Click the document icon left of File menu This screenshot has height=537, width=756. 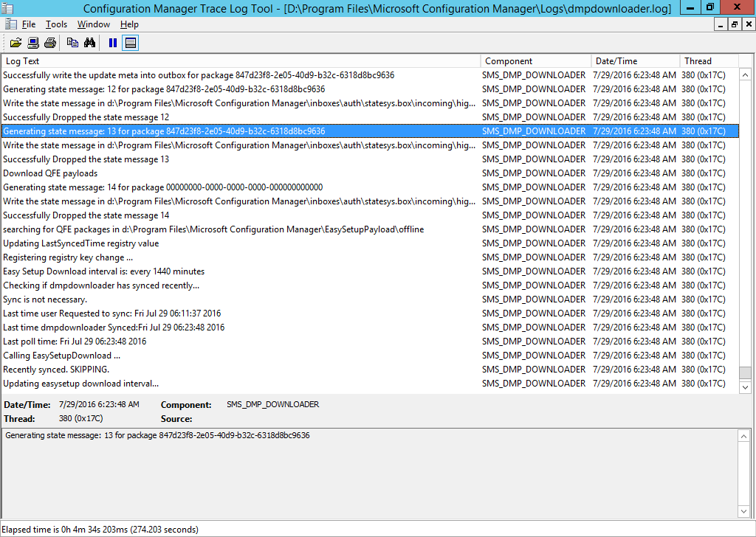[10, 24]
